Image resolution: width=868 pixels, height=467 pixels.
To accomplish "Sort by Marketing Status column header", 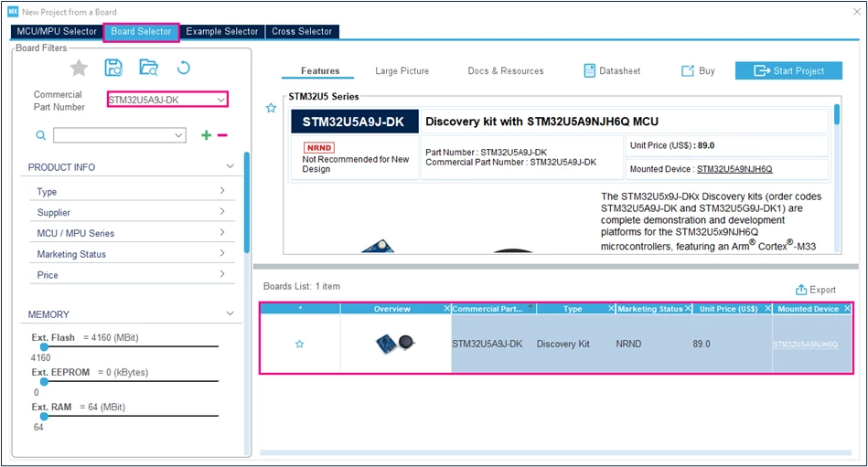I will pos(650,309).
